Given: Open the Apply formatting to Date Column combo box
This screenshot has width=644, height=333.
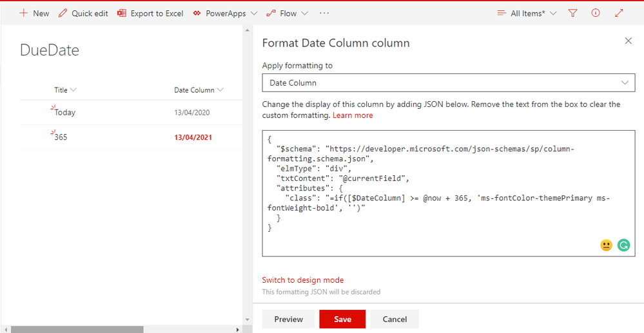Looking at the screenshot, I should tap(449, 82).
